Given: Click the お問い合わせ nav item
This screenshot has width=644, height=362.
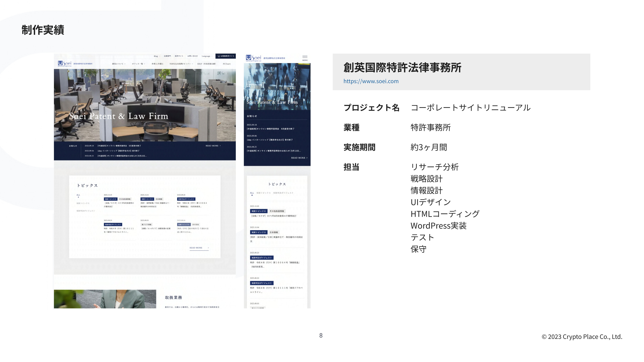Looking at the screenshot, I should pos(193,56).
